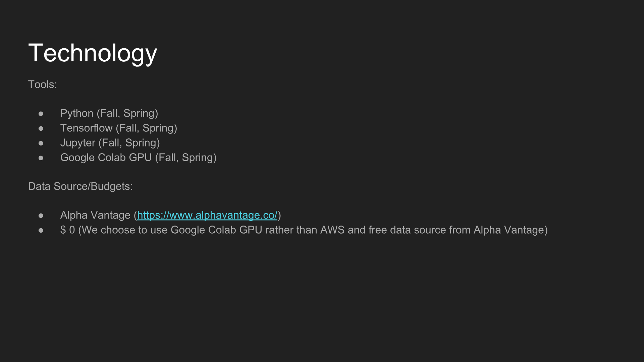
Task: Click the word Spring in Python line
Action: point(139,114)
